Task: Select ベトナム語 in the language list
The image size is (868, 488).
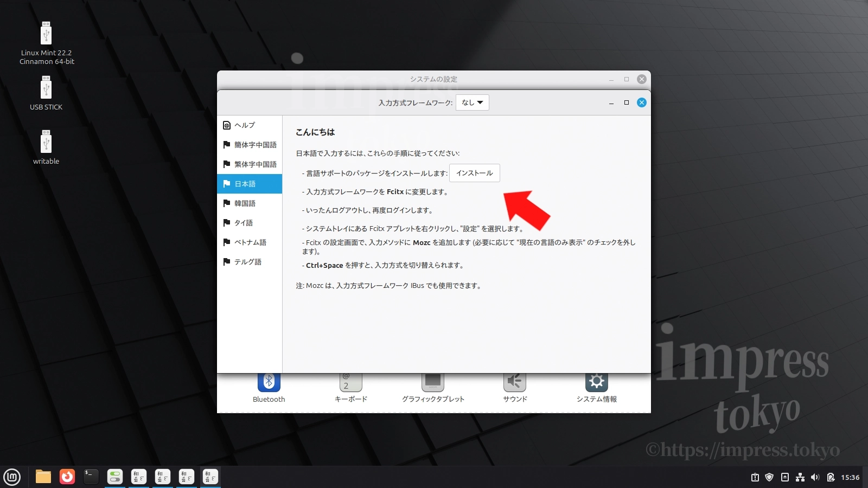Action: [x=250, y=242]
